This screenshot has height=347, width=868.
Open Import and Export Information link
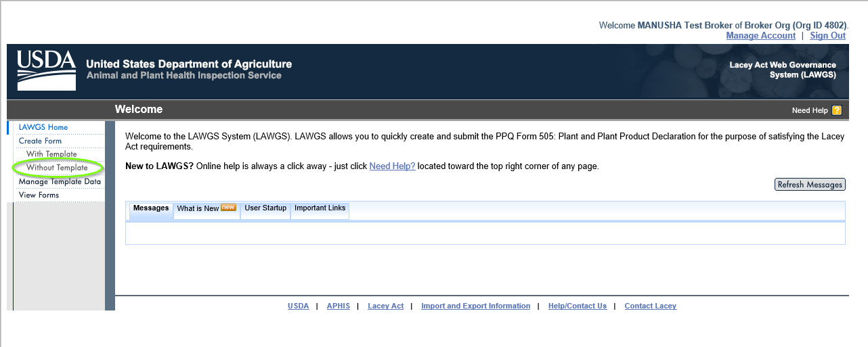coord(475,306)
